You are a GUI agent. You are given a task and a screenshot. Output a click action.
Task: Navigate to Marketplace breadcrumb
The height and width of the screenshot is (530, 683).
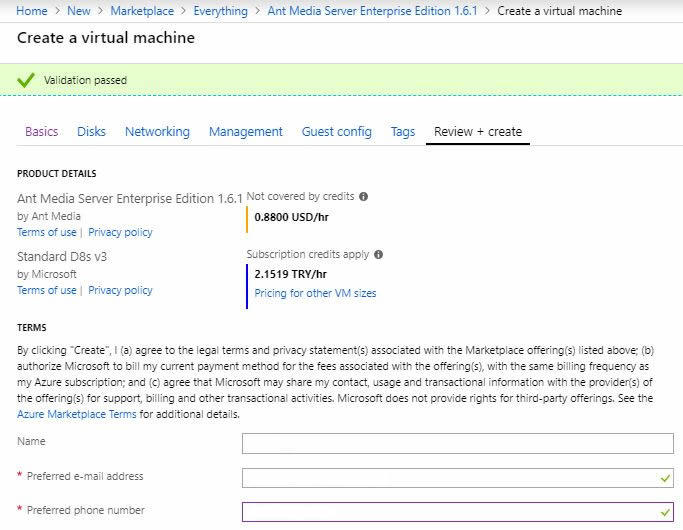[142, 11]
